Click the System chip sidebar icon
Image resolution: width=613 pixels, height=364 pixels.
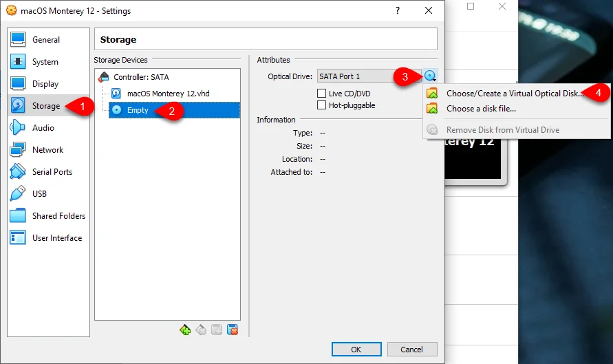18,62
